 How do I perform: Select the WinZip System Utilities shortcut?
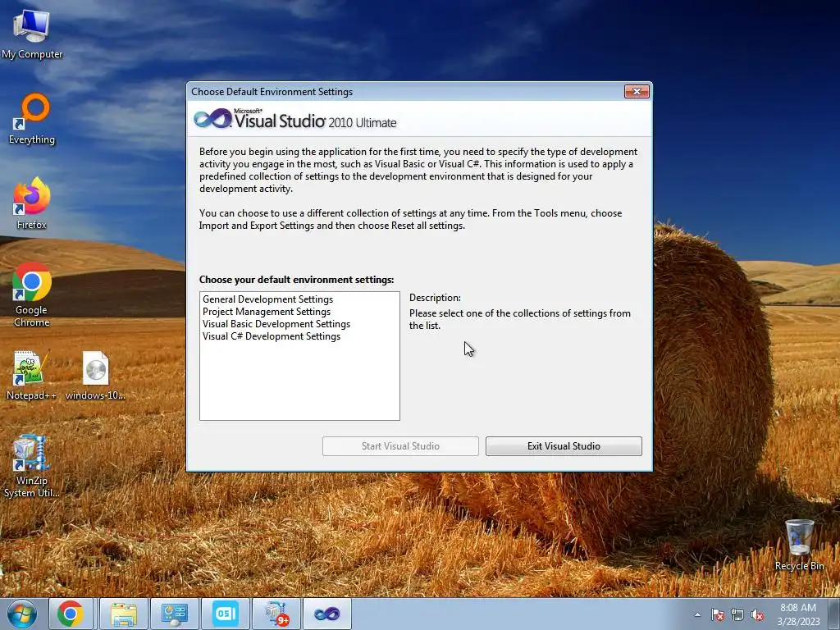(x=31, y=466)
